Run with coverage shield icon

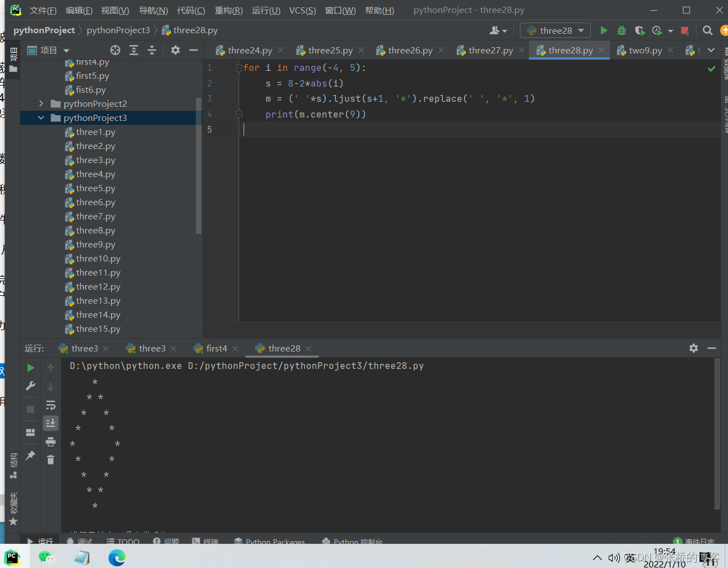(640, 30)
